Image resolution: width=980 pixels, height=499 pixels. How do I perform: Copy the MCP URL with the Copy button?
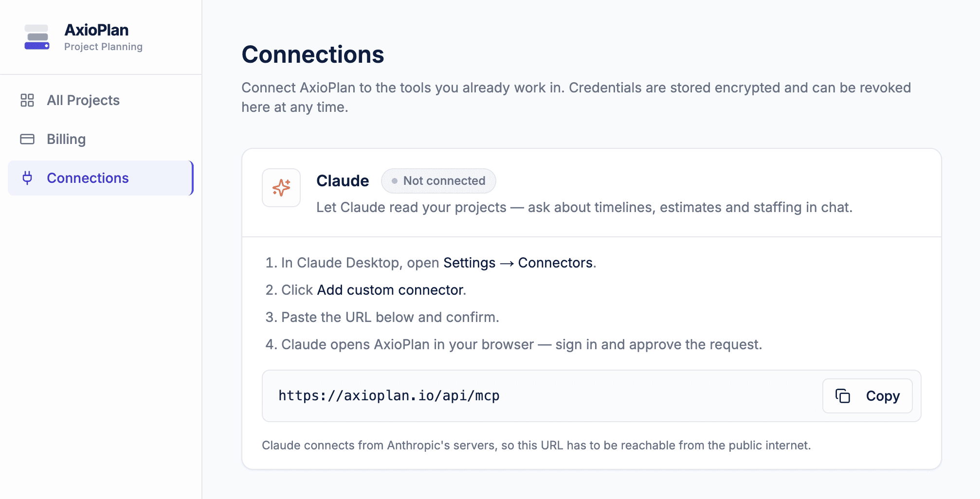868,396
